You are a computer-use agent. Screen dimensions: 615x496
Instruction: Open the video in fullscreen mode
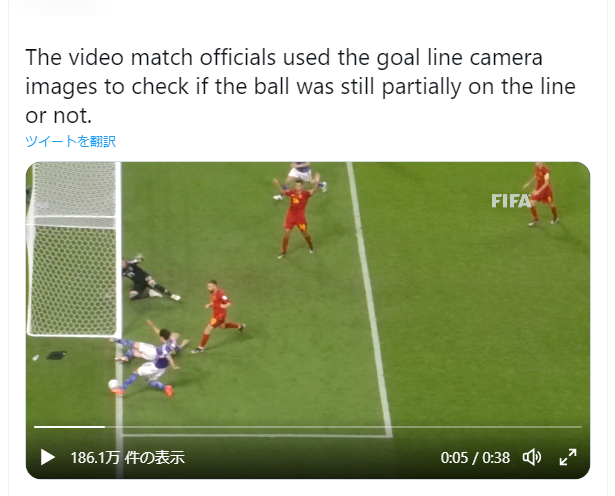click(x=568, y=457)
